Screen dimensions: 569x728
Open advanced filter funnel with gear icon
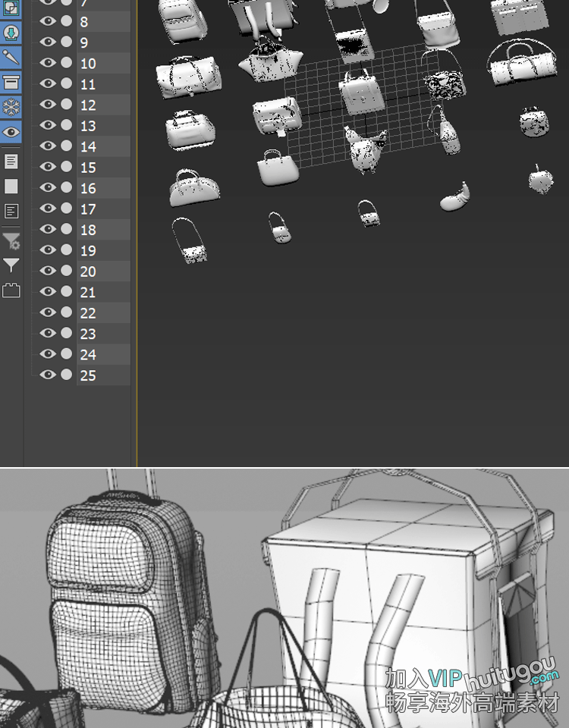click(x=11, y=240)
